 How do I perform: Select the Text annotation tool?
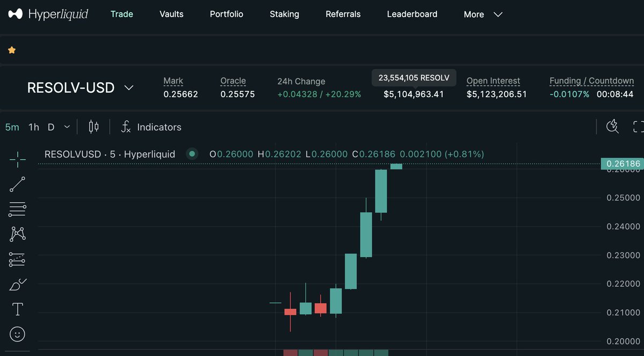coord(17,309)
